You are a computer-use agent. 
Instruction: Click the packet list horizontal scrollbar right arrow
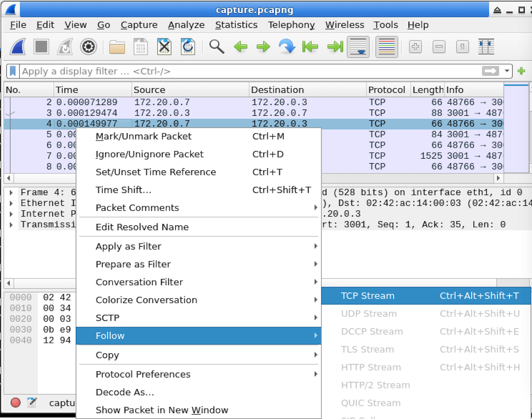pyautogui.click(x=498, y=178)
